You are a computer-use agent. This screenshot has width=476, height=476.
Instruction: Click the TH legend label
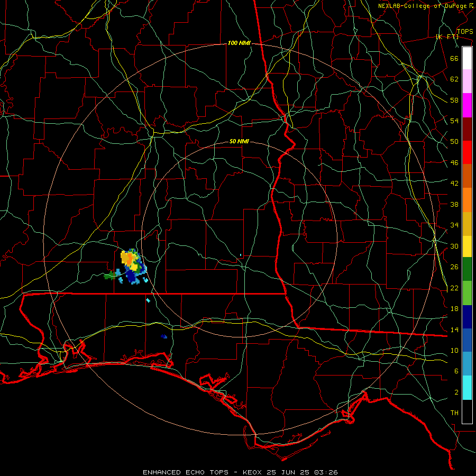click(454, 413)
